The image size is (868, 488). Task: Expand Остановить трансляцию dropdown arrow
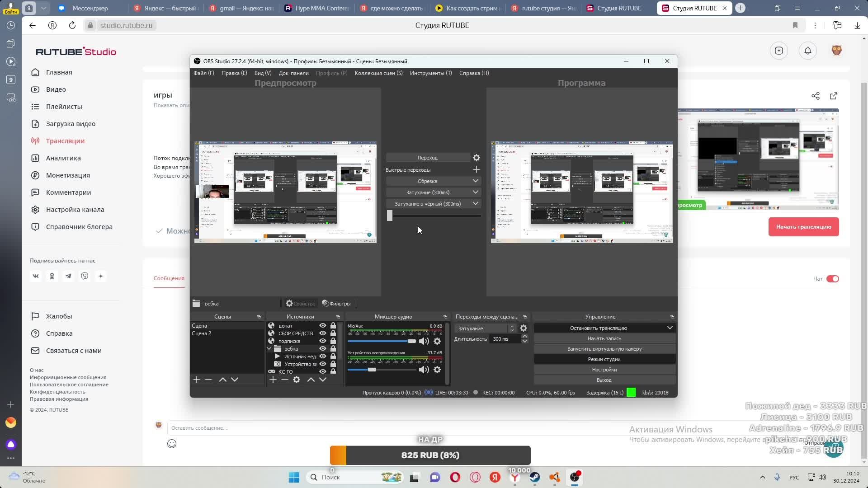coord(670,328)
